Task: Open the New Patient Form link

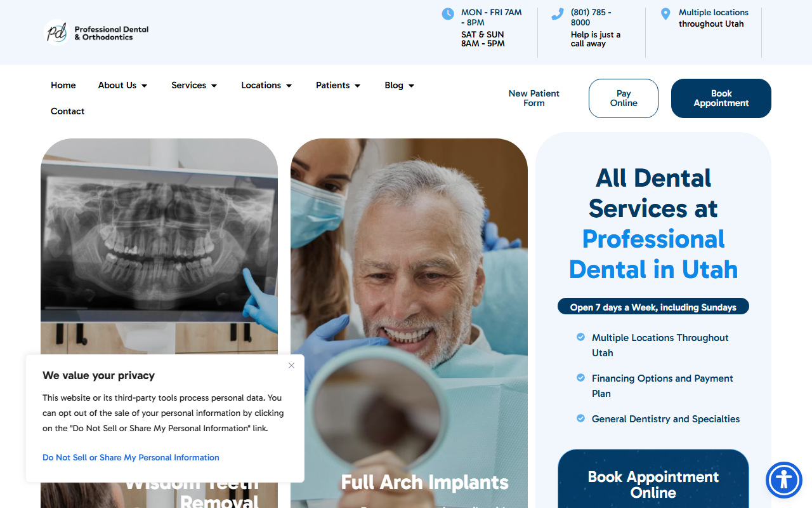Action: 534,98
